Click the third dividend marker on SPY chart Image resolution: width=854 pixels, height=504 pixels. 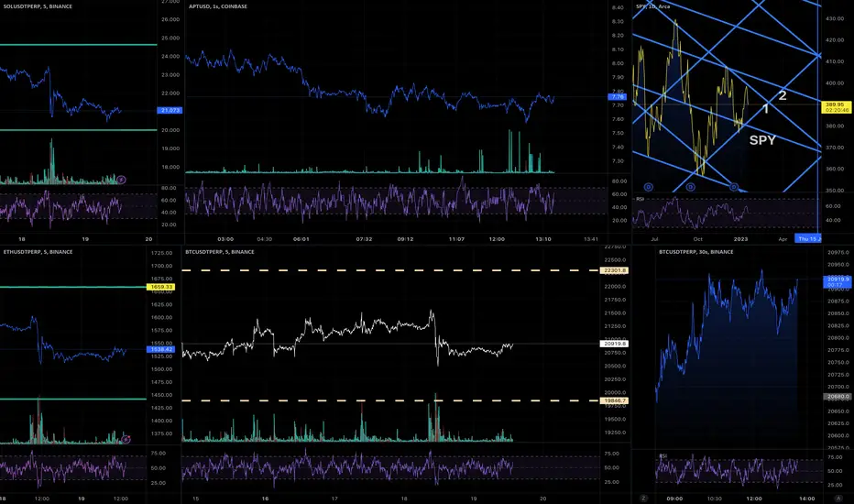tap(734, 187)
